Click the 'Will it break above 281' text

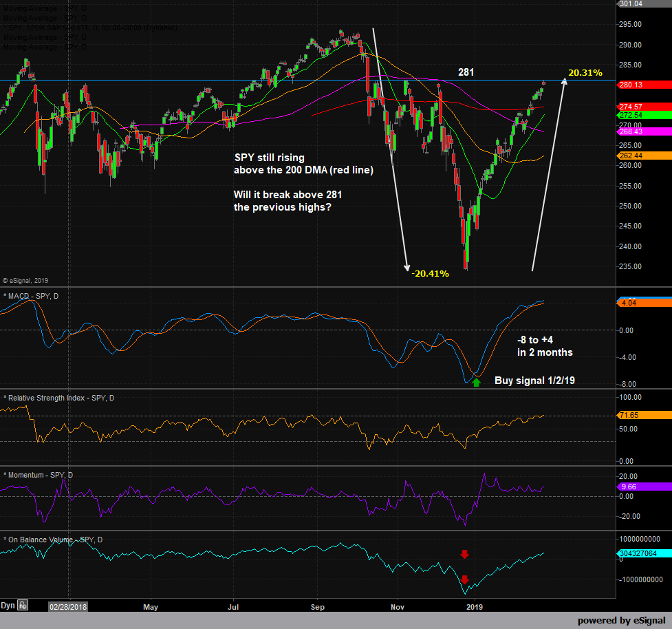coord(288,195)
